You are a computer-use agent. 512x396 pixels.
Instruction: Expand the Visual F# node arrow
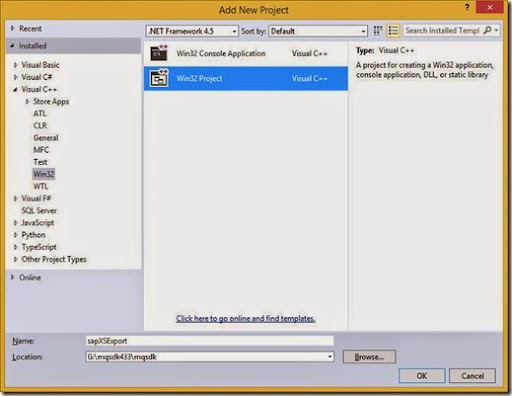click(16, 198)
